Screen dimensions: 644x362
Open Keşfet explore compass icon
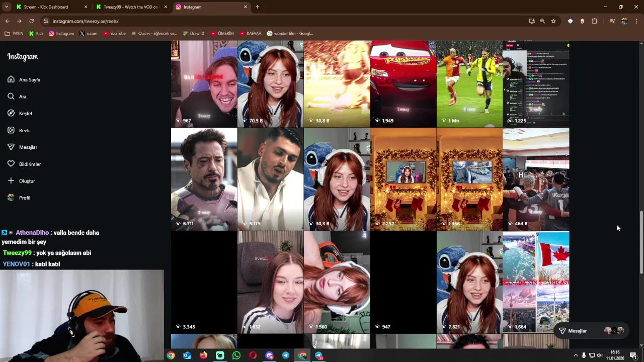point(11,113)
